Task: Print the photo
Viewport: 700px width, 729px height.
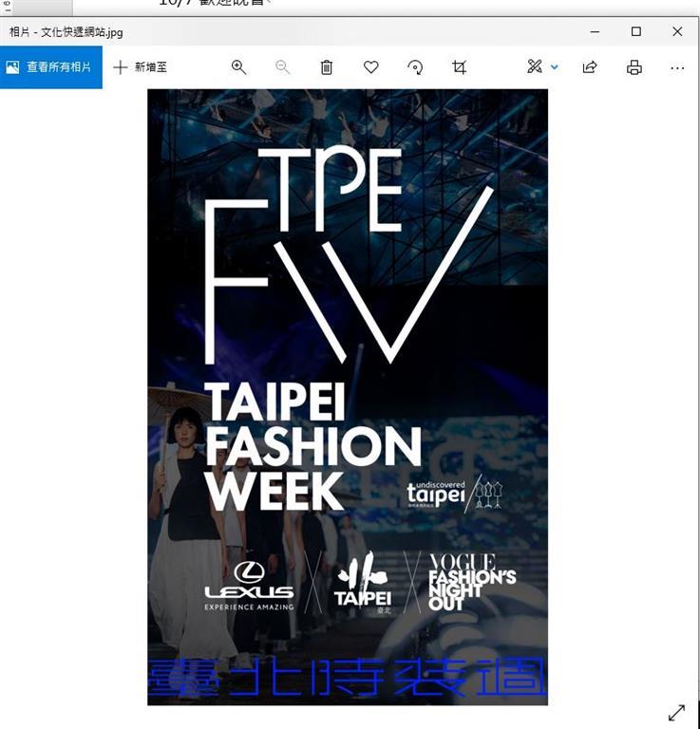Action: point(634,67)
